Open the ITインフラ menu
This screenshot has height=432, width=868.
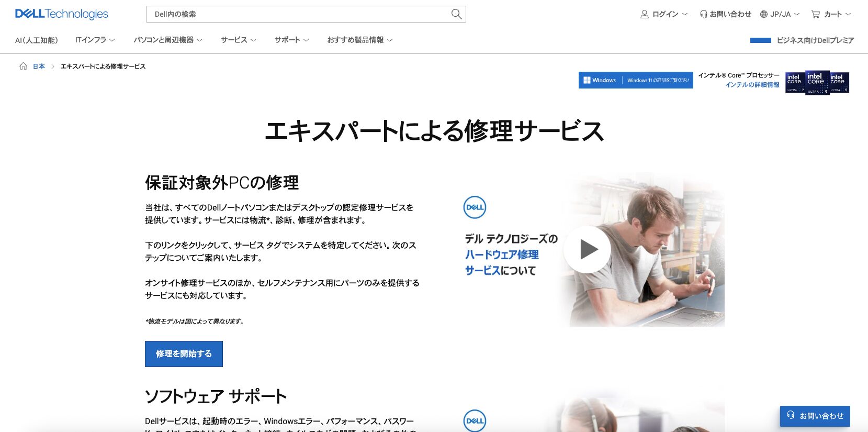click(x=95, y=40)
